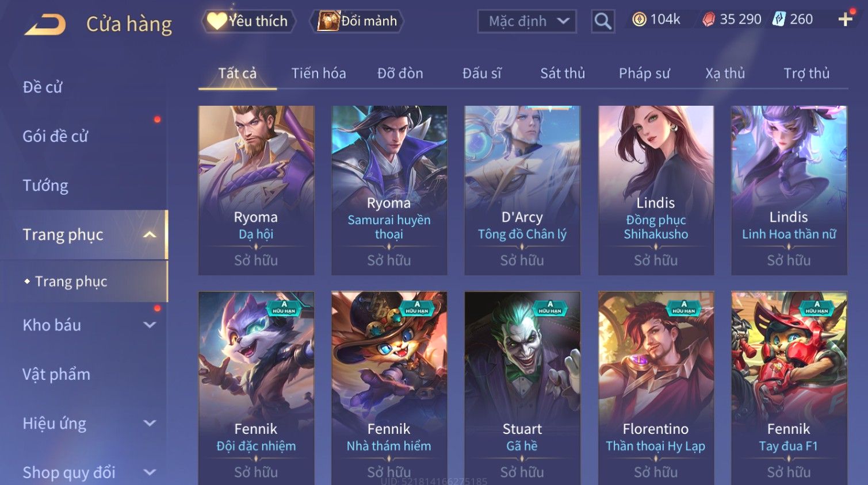This screenshot has width=868, height=485.
Task: Tap the gold coin currency icon
Action: tap(639, 20)
